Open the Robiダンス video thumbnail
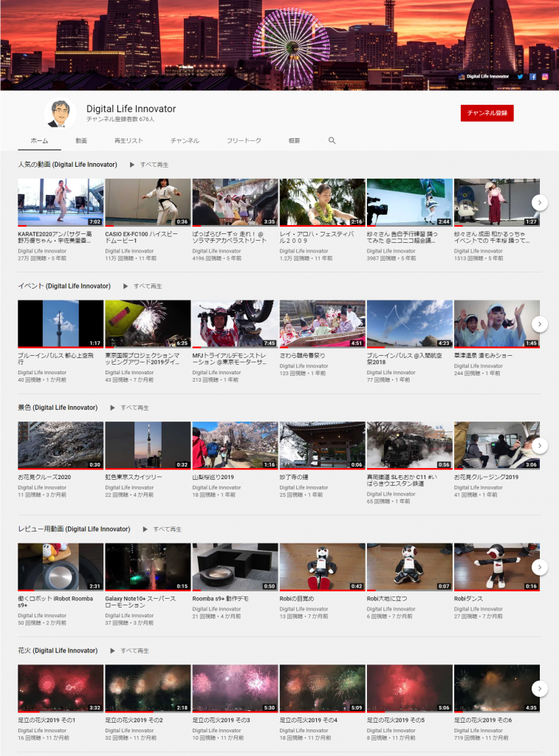This screenshot has height=756, width=559. click(x=497, y=567)
